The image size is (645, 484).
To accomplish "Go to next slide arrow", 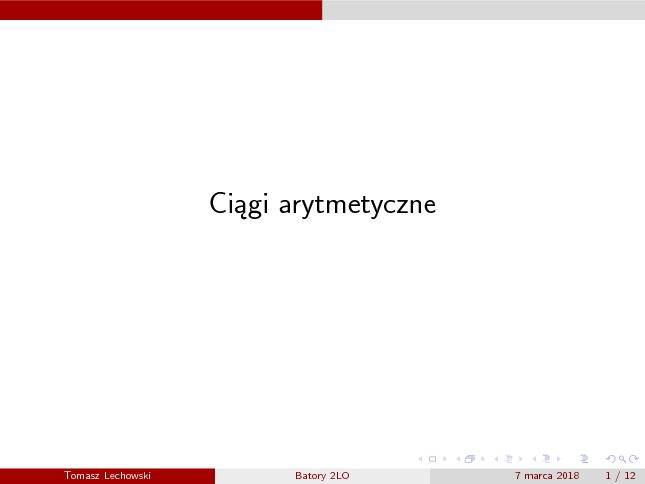I will click(x=445, y=459).
